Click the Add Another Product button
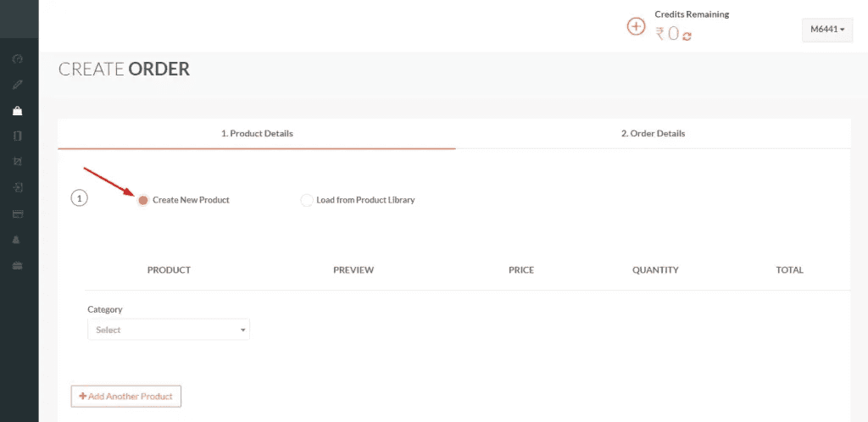Image resolution: width=868 pixels, height=422 pixels. point(126,396)
